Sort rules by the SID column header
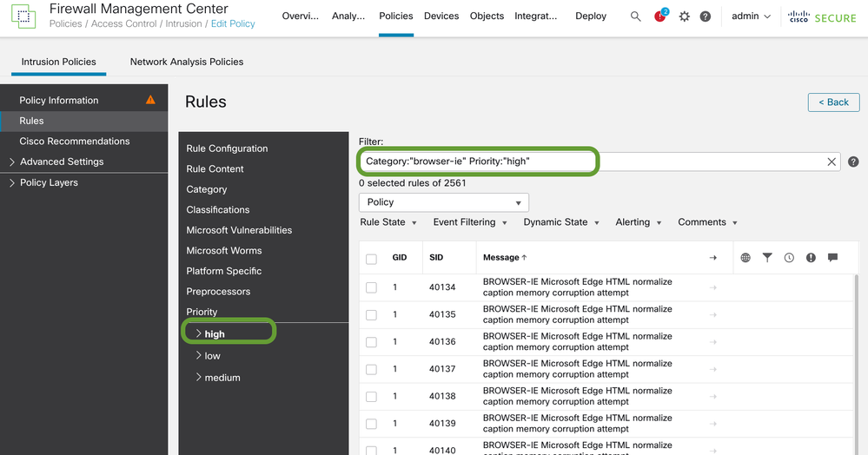This screenshot has height=455, width=868. pos(436,257)
